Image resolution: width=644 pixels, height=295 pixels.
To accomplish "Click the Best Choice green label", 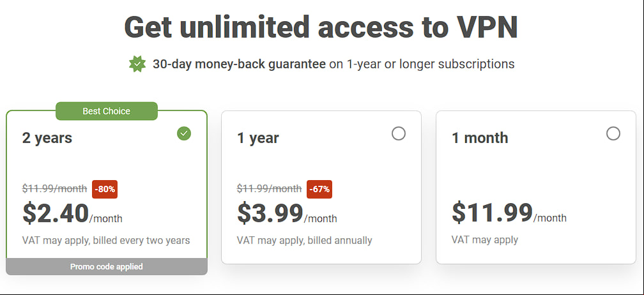I will 106,111.
